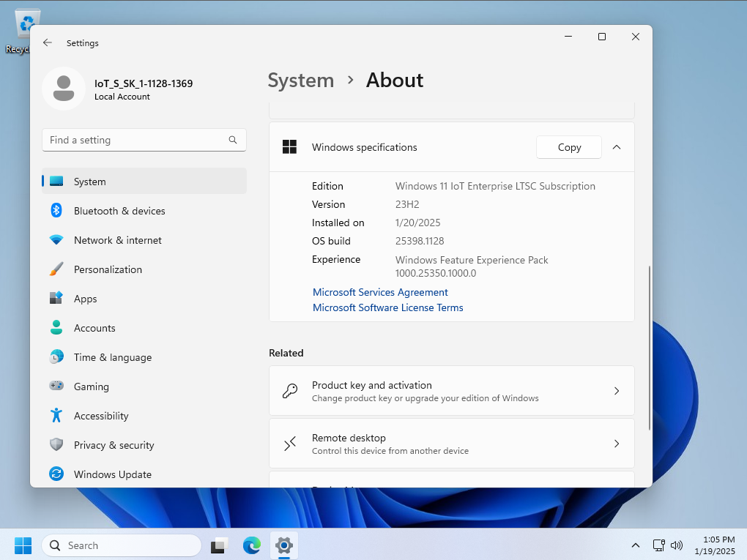The image size is (747, 560).
Task: Collapse the Windows specifications section
Action: tap(616, 147)
